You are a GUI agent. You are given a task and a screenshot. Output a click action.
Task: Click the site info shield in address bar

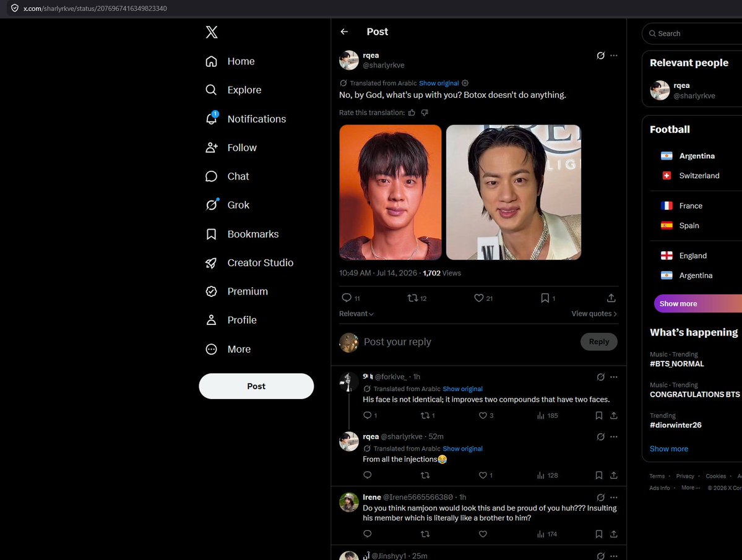[x=15, y=8]
